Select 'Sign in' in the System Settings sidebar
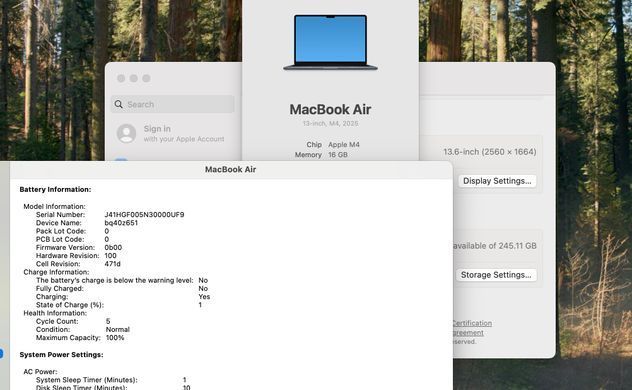632x390 pixels. coord(157,129)
